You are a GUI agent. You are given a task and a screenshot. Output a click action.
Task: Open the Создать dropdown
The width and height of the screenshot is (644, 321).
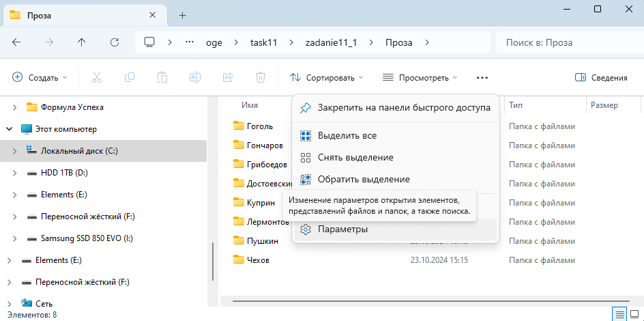click(40, 77)
